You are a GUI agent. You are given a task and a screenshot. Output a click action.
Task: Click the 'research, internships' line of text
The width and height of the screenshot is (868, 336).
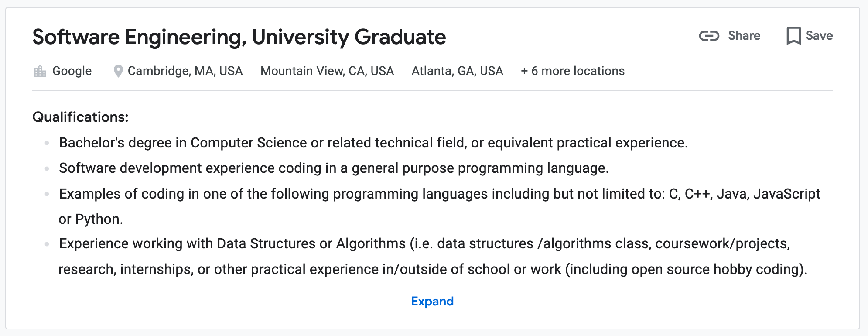(433, 269)
